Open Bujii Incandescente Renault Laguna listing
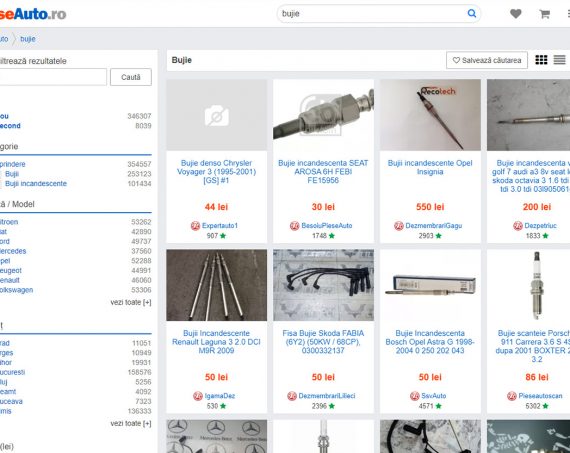 [216, 342]
